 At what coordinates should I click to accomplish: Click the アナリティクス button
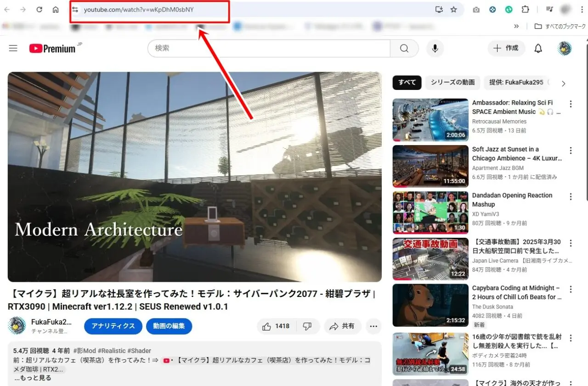click(113, 326)
